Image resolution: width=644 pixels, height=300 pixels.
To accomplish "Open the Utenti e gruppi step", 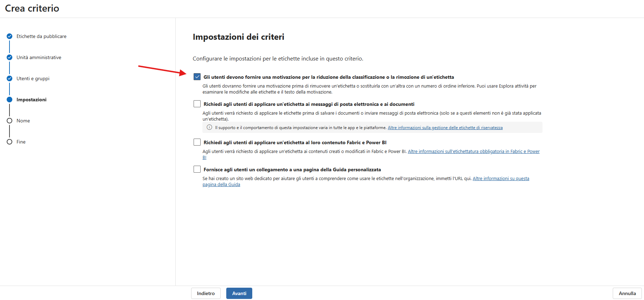I will pos(33,78).
